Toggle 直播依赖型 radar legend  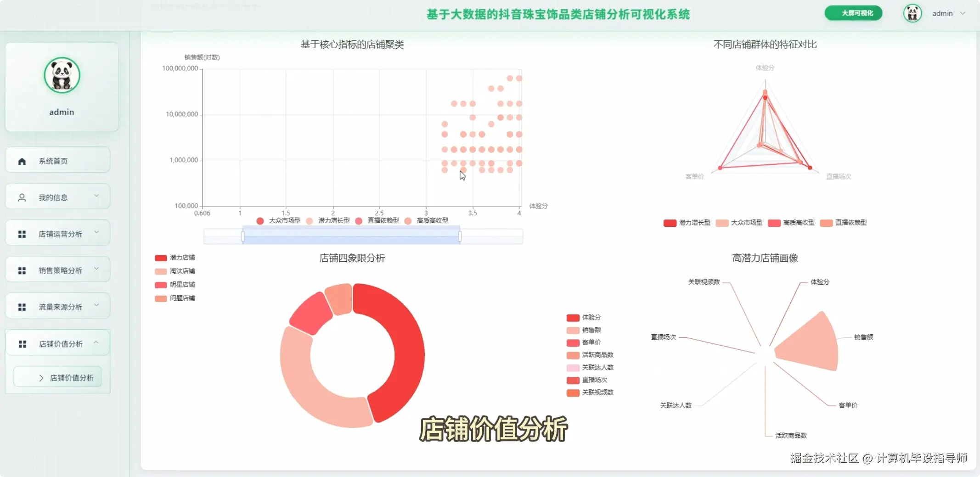(x=844, y=223)
